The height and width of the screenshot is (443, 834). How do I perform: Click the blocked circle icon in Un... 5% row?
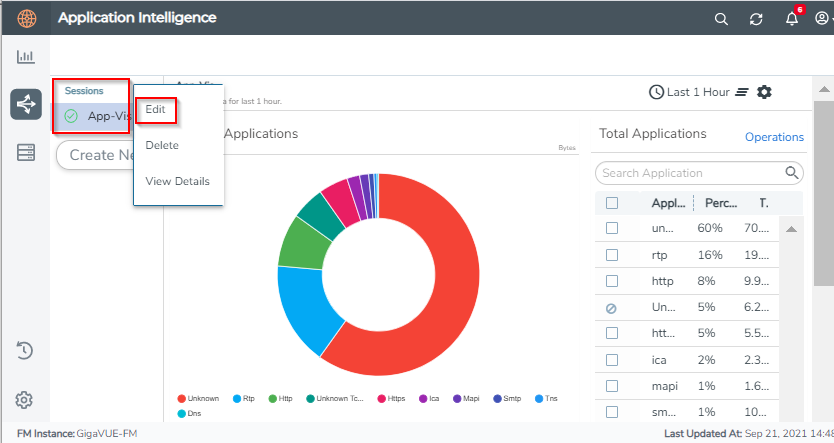(x=612, y=308)
